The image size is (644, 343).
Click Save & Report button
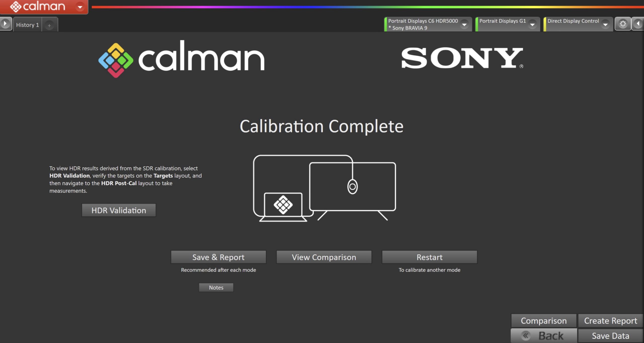218,257
